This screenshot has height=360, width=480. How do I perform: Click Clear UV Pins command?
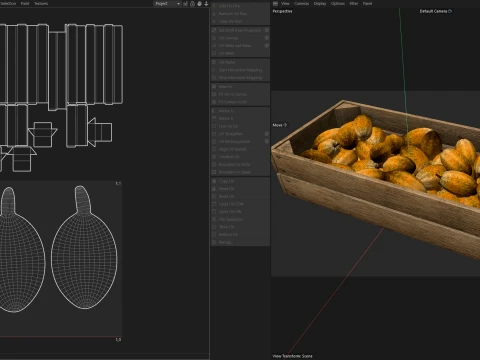point(240,21)
